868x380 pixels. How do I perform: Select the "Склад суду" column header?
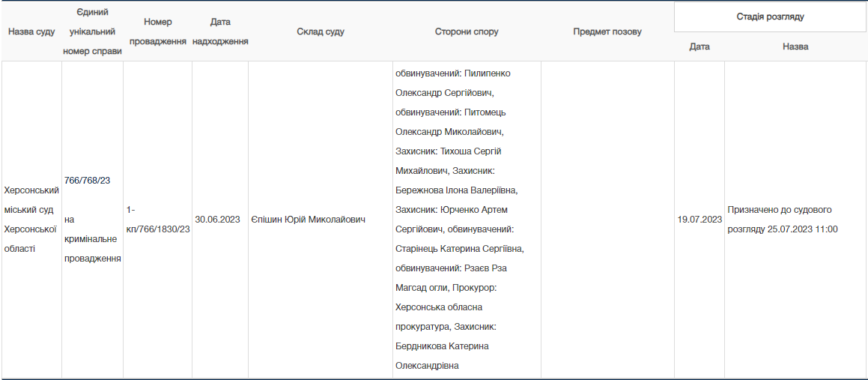coord(320,32)
